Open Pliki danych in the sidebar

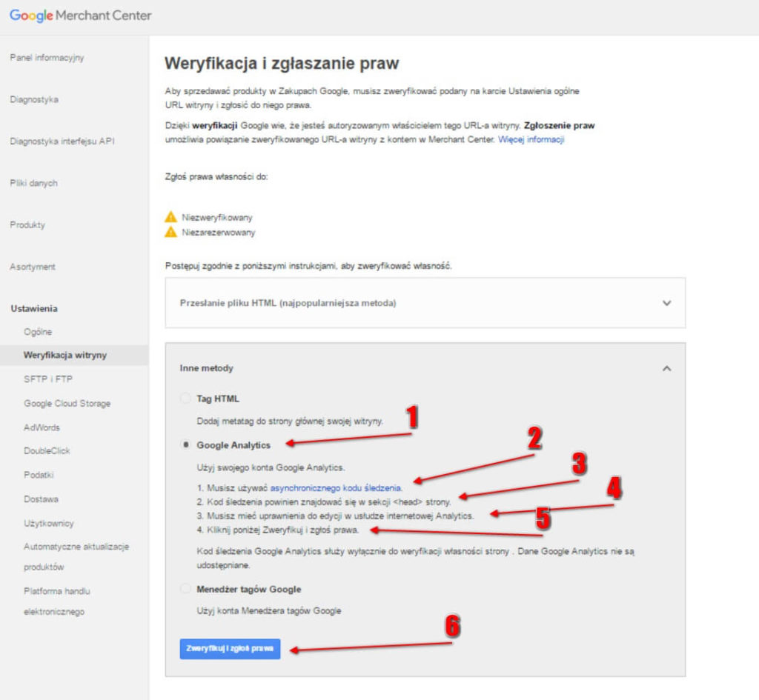[34, 183]
